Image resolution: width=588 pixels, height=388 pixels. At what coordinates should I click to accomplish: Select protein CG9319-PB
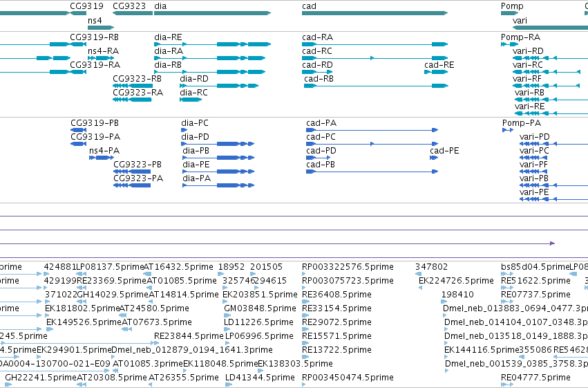pos(95,123)
